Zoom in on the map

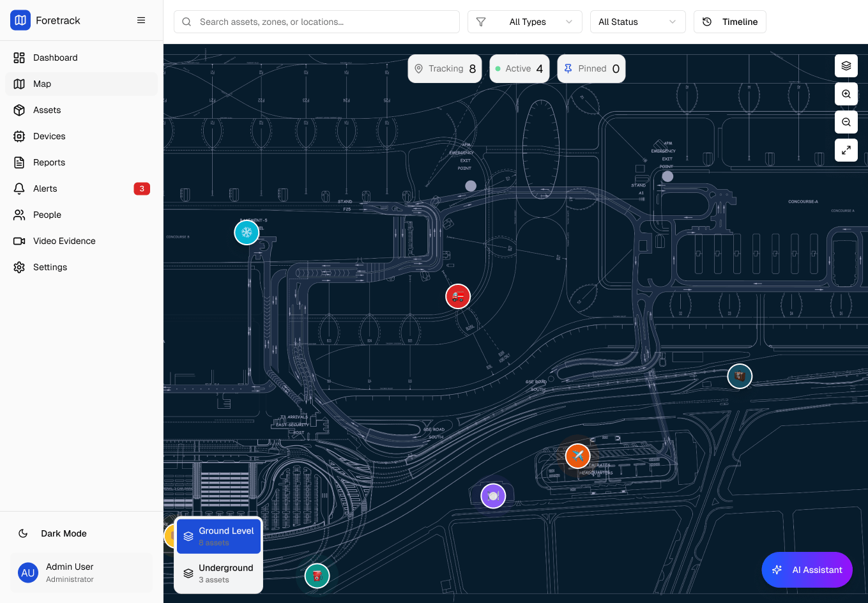click(x=846, y=94)
